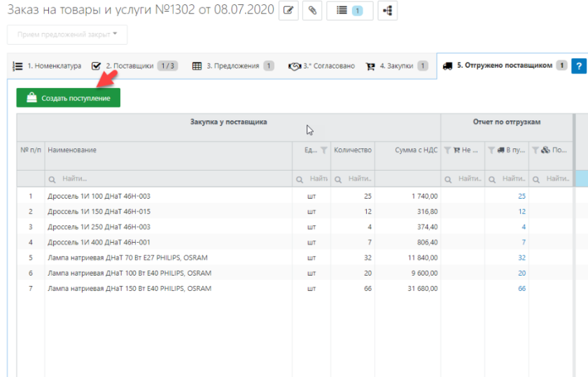Expand 'Прием предложений закрыт' dropdown
The height and width of the screenshot is (377, 588).
click(67, 34)
